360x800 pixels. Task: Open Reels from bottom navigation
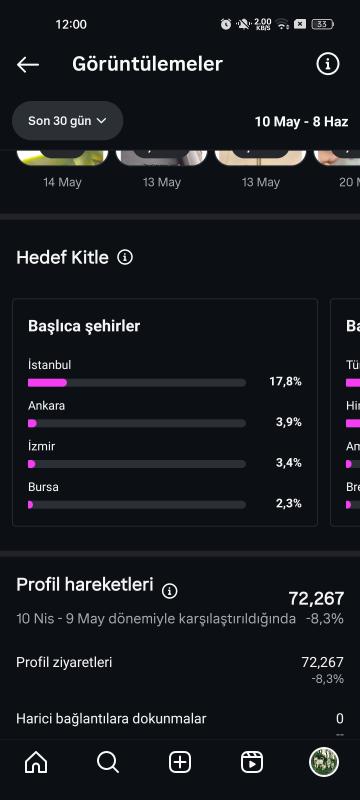(252, 763)
